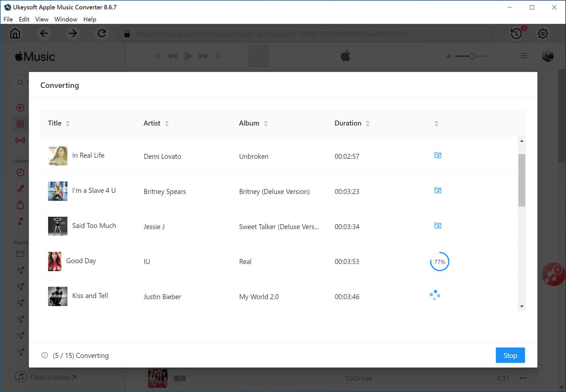Click the Stop button to halt conversion
This screenshot has height=392, width=566.
point(510,355)
